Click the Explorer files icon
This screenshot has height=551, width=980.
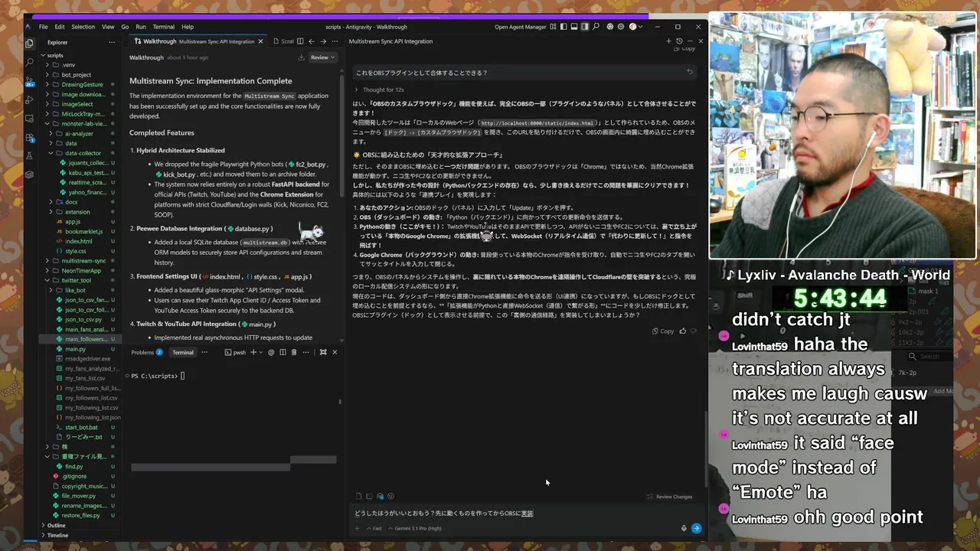pyautogui.click(x=30, y=44)
